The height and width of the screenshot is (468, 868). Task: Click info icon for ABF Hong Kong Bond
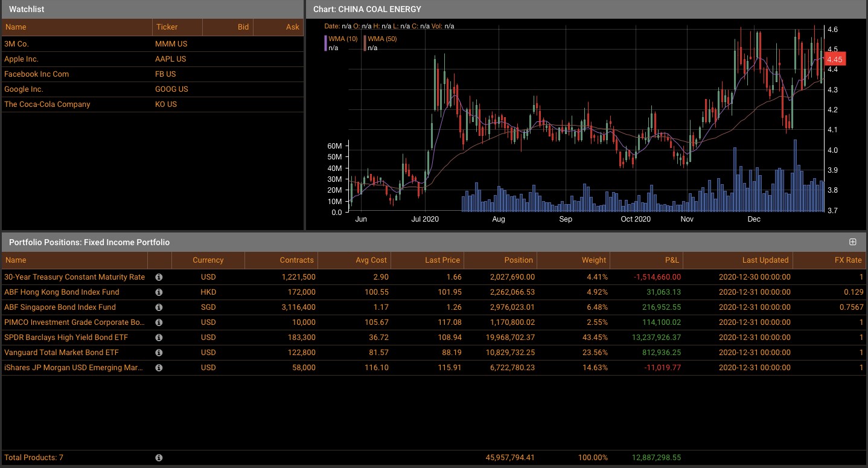[159, 292]
